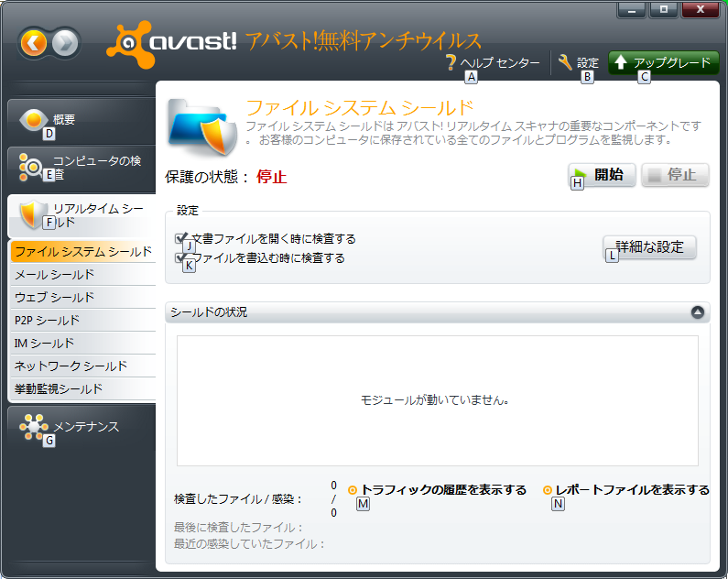Image resolution: width=728 pixels, height=579 pixels.
Task: Select 挙動監視シールド in the sidebar
Action: [x=83, y=388]
